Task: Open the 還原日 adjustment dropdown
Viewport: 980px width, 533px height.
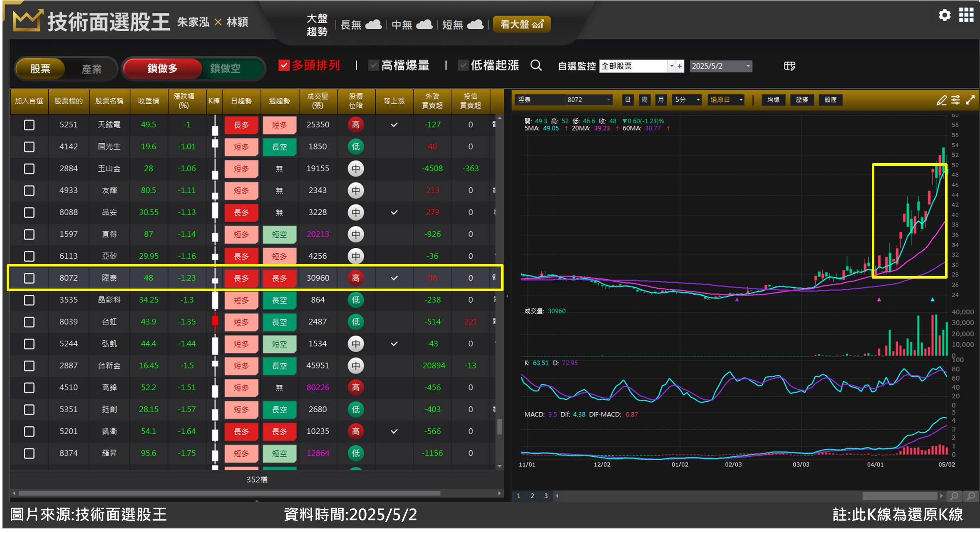Action: 741,100
